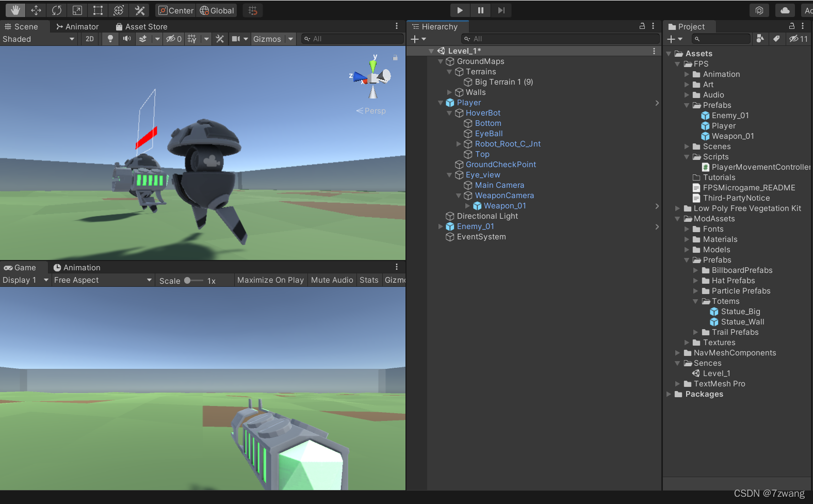This screenshot has height=504, width=813.
Task: Open Free Aspect dropdown
Action: tap(103, 280)
